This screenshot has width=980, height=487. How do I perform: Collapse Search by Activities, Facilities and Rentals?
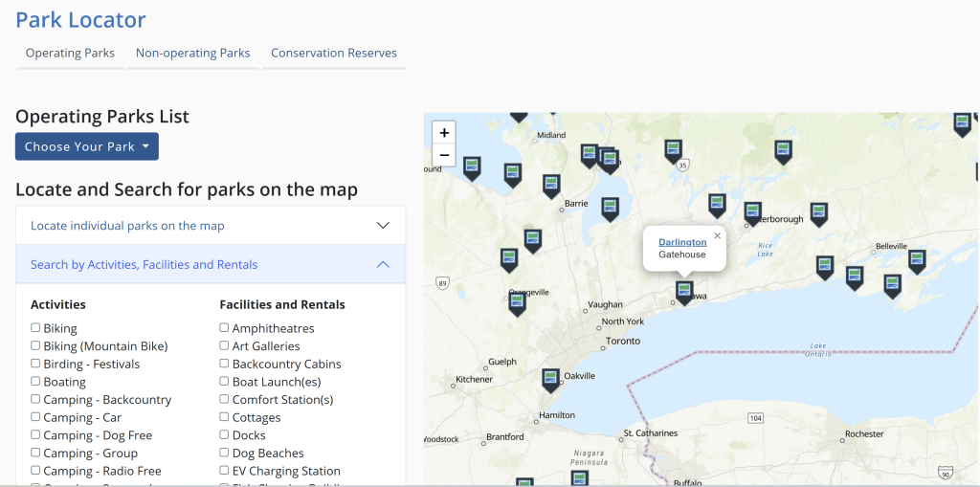tap(211, 264)
